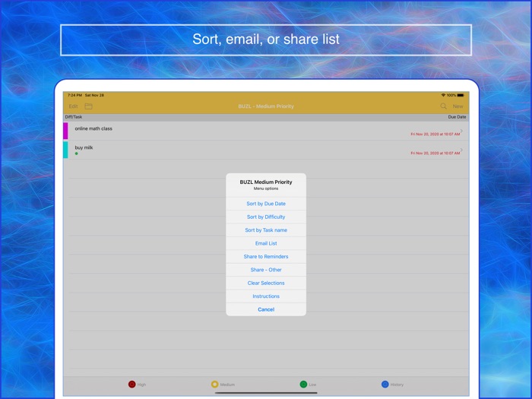This screenshot has width=532, height=399.
Task: Choose Sort by Due Date option
Action: (x=266, y=204)
